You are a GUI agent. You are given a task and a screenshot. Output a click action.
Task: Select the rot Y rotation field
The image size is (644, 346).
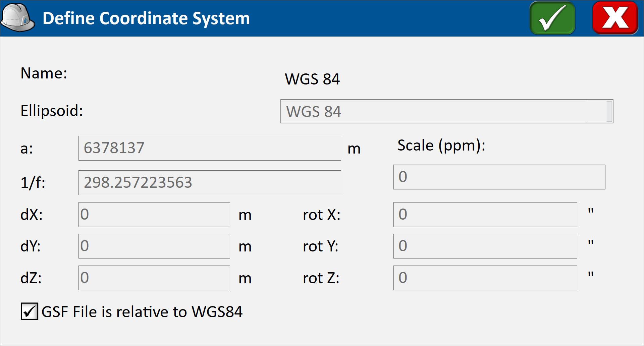point(485,246)
